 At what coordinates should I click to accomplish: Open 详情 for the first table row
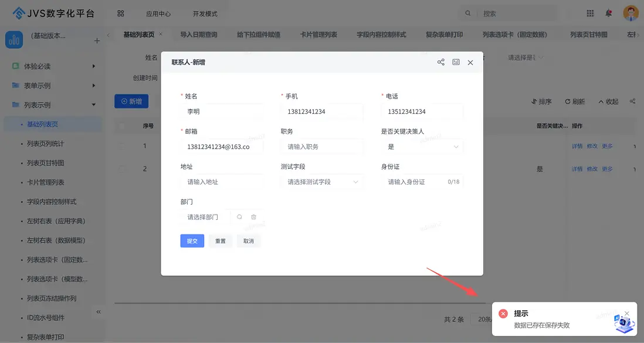pyautogui.click(x=578, y=145)
